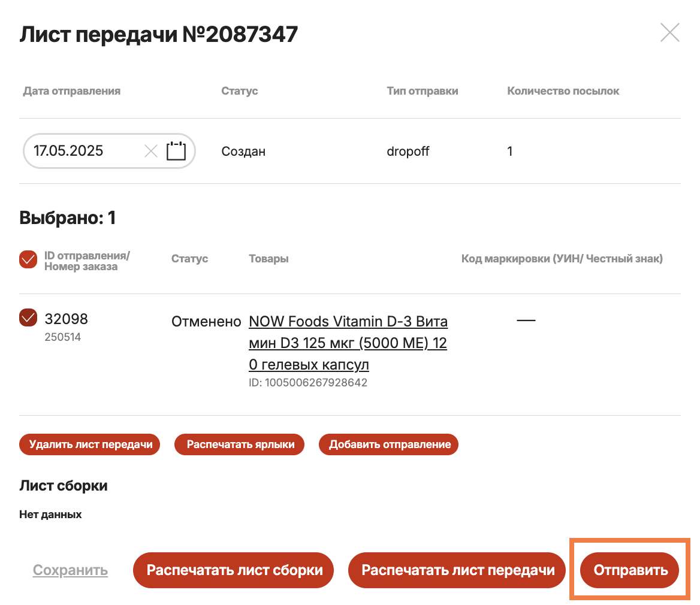Clear the departure date with the X icon

151,151
